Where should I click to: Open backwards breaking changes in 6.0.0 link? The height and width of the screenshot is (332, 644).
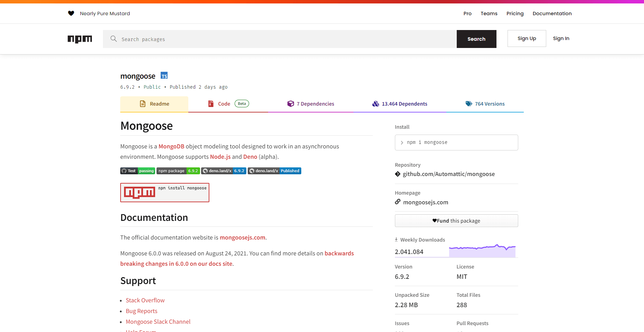[x=237, y=258]
